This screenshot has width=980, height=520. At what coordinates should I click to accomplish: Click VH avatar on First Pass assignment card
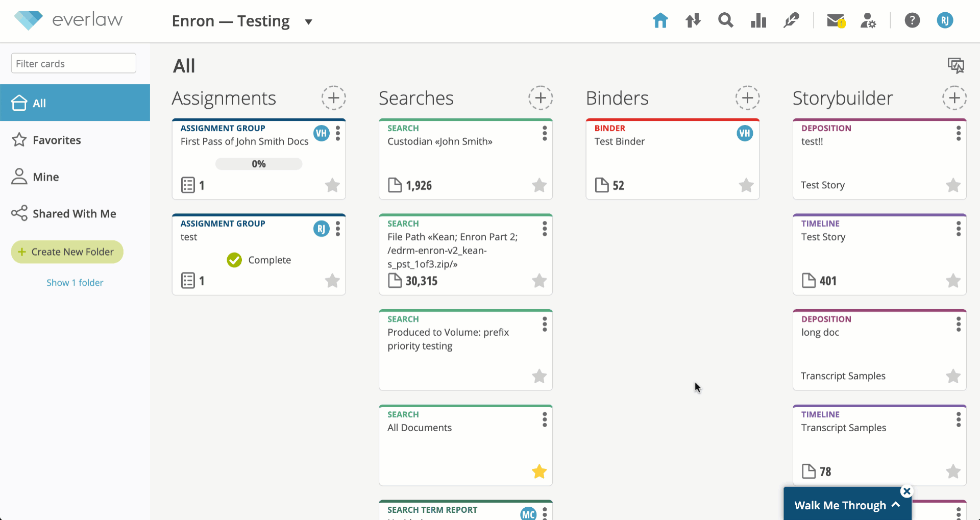pos(321,133)
